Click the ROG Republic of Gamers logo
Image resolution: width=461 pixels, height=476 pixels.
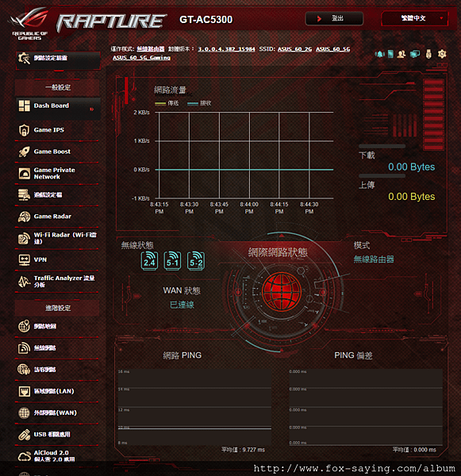pos(29,24)
